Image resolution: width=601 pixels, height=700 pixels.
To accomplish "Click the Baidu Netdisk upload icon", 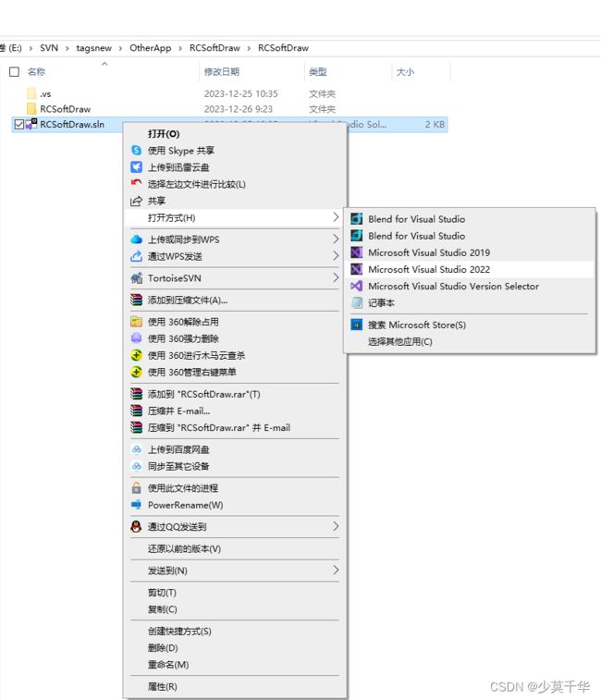I will tap(136, 449).
